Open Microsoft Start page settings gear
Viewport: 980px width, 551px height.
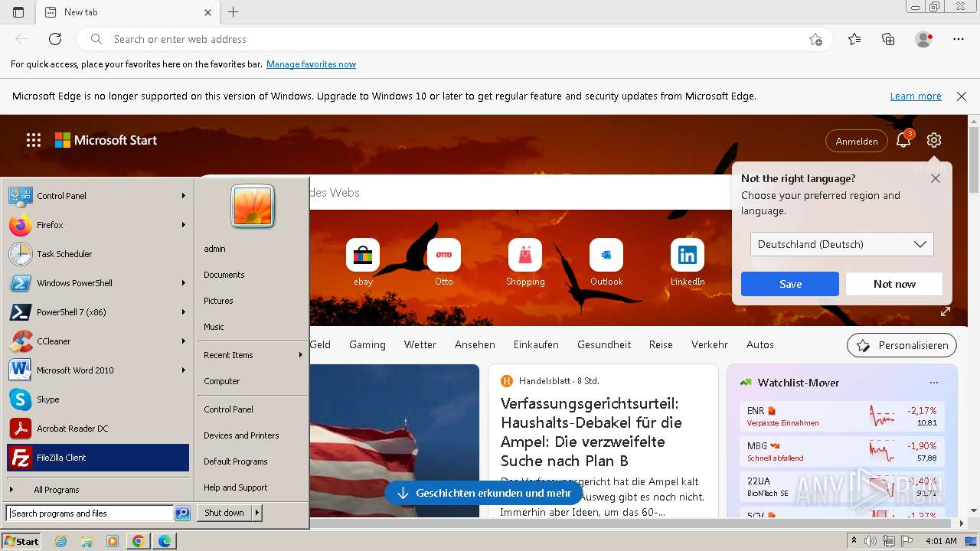[x=933, y=140]
